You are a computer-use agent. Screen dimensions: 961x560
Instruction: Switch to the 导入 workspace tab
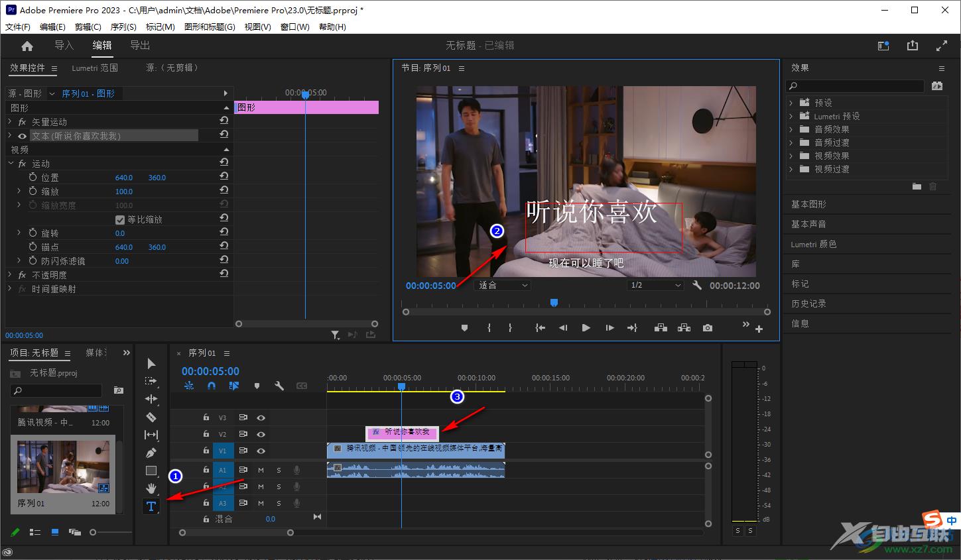click(x=64, y=45)
